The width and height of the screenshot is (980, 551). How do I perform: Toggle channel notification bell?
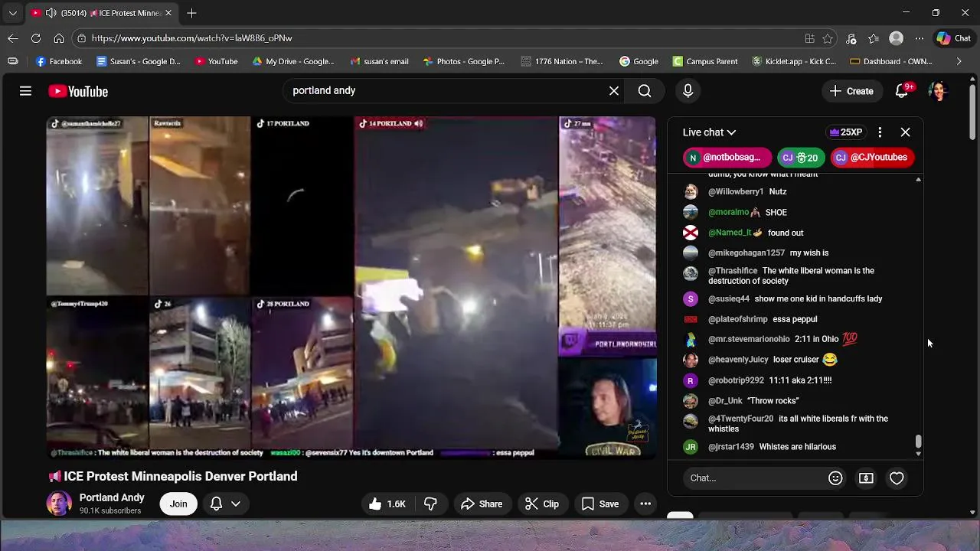(216, 504)
